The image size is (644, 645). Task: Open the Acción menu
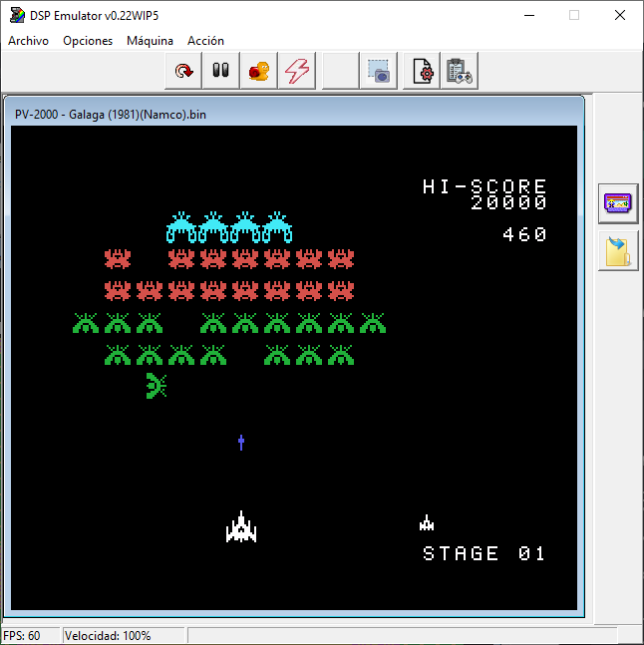tap(205, 41)
